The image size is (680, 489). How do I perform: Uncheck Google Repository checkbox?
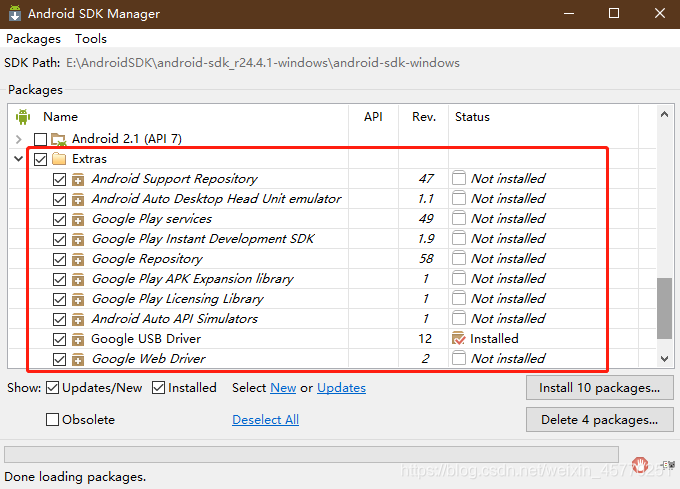59,259
